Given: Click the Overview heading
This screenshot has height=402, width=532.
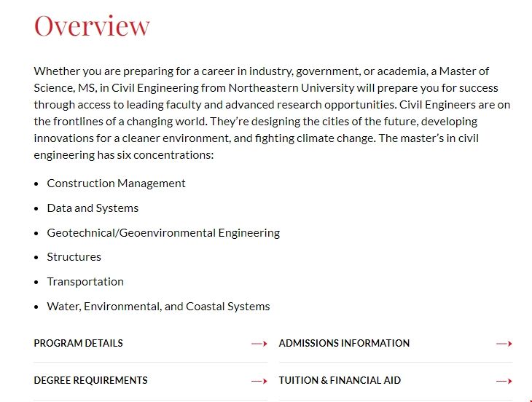Looking at the screenshot, I should pyautogui.click(x=92, y=25).
